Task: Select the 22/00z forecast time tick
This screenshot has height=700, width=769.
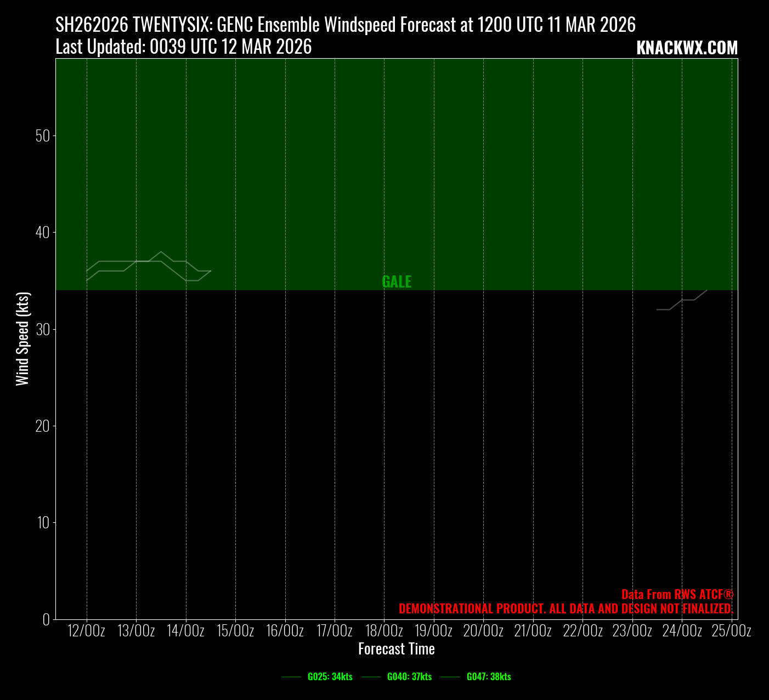Action: pos(583,631)
